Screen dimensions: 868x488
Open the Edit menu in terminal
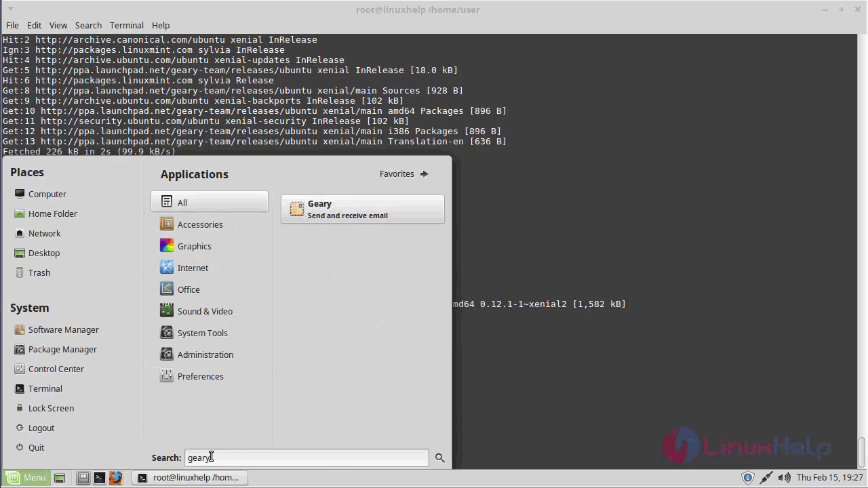tap(34, 25)
